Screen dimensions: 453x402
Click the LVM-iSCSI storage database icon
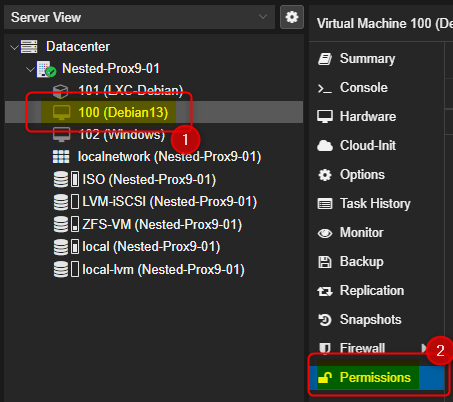[61, 202]
